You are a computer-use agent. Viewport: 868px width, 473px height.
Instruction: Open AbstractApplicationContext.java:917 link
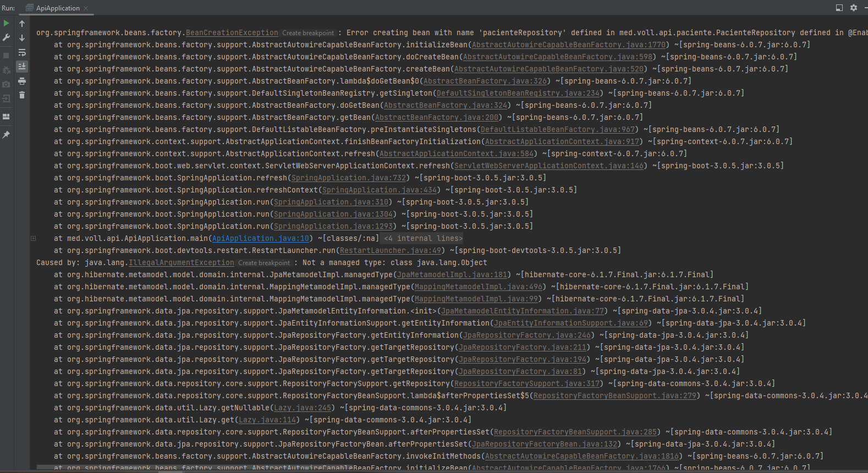click(562, 142)
